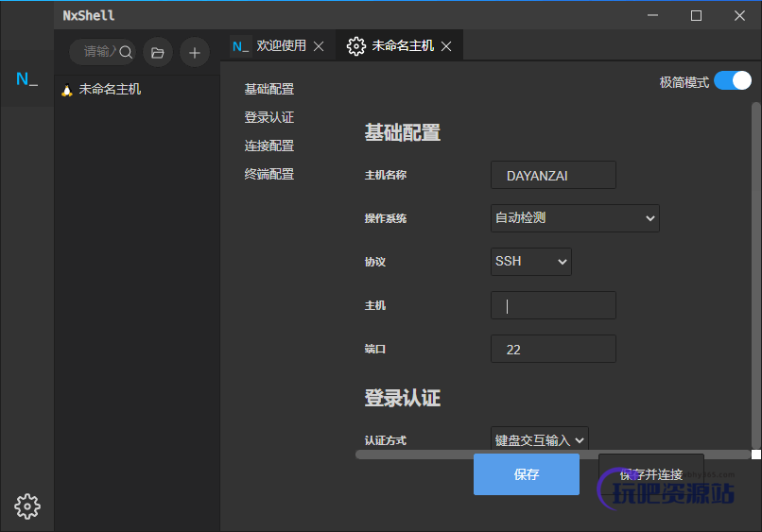Click the 端口 field showing 22

pos(553,349)
